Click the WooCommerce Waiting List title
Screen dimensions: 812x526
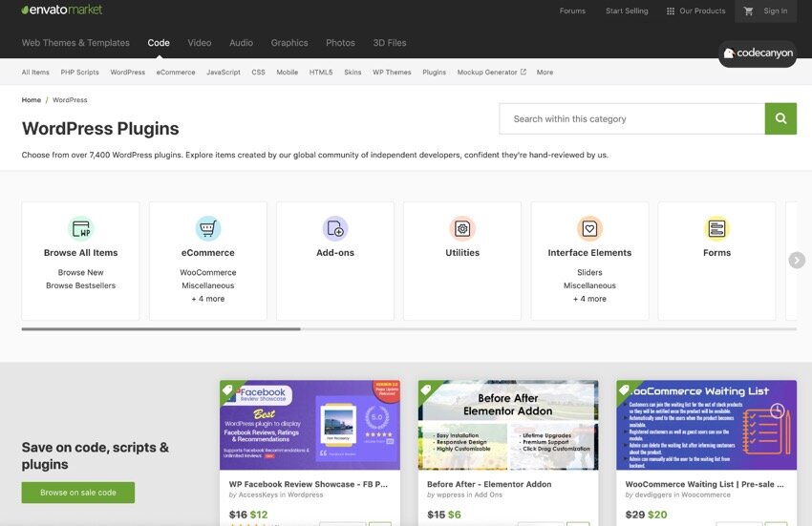(x=705, y=484)
